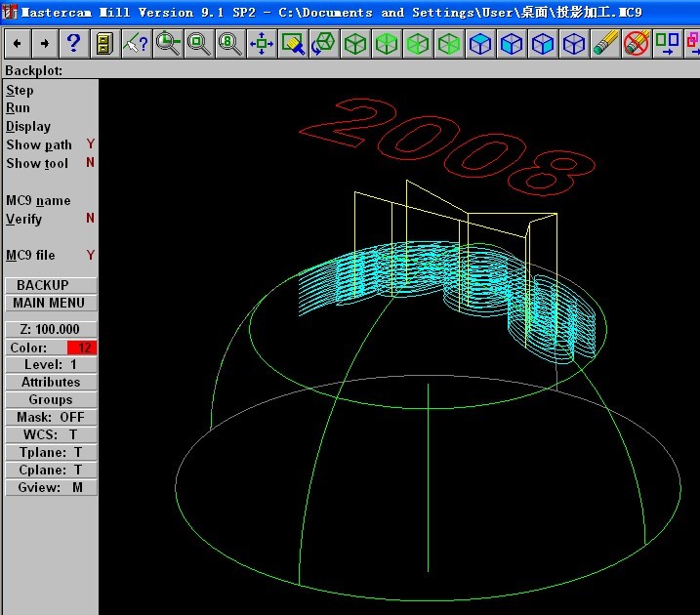This screenshot has height=615, width=700.
Task: Go to the previous toolbar page arrow
Action: click(x=18, y=43)
